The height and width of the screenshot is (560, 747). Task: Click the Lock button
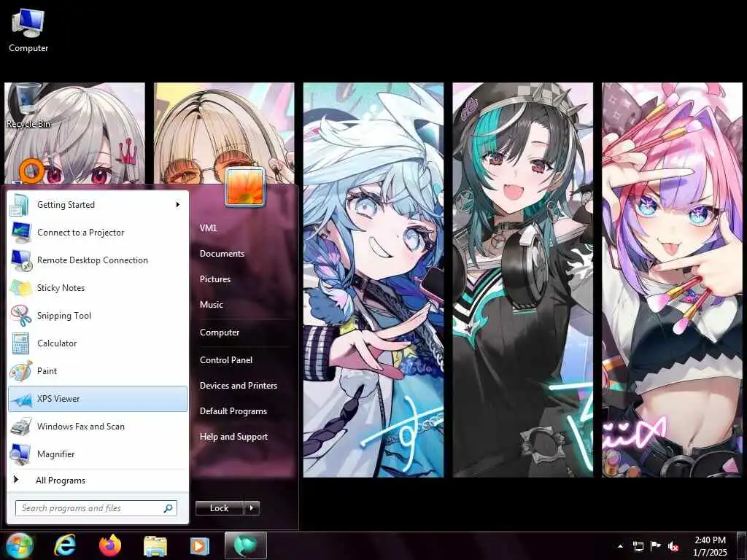pyautogui.click(x=219, y=508)
